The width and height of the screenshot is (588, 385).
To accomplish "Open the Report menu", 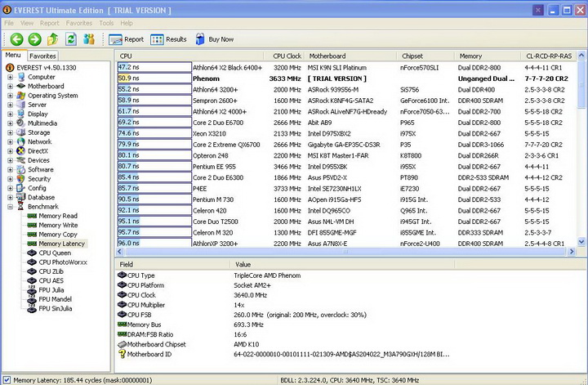I will click(x=50, y=23).
